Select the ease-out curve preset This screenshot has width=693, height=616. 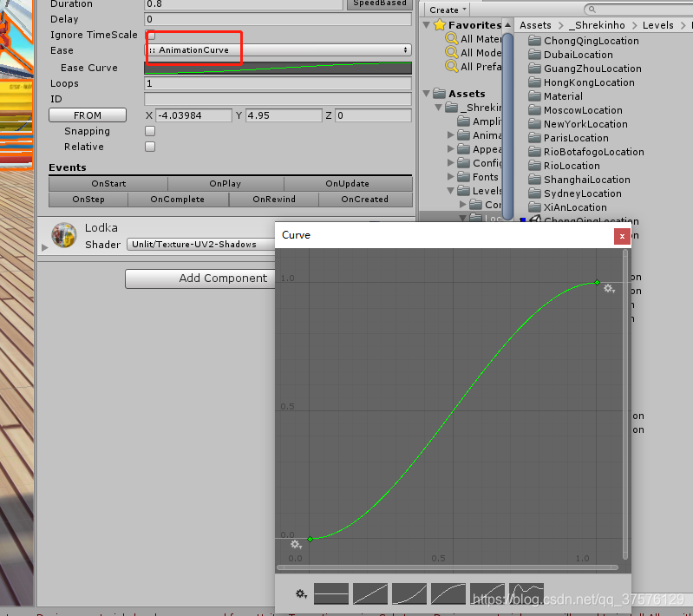pyautogui.click(x=448, y=594)
